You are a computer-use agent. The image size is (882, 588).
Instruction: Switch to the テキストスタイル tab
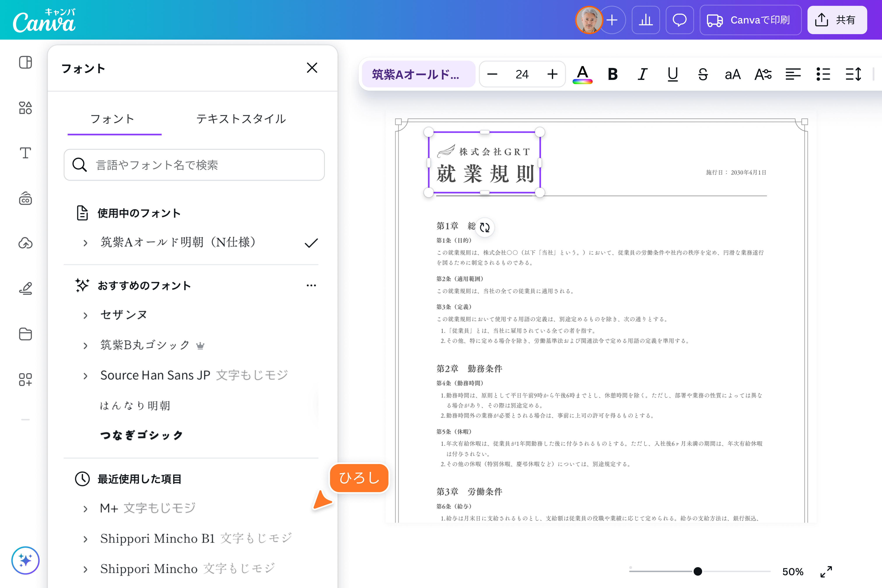click(241, 119)
